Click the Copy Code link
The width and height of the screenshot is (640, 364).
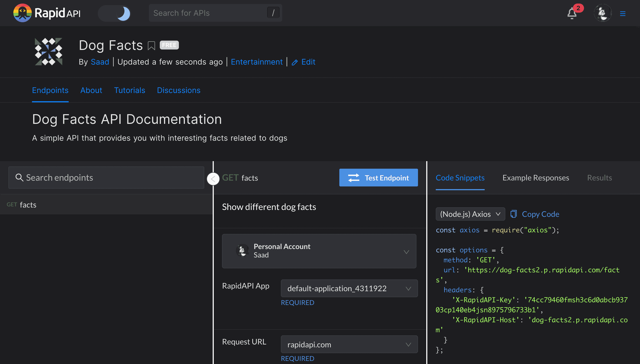tap(540, 214)
